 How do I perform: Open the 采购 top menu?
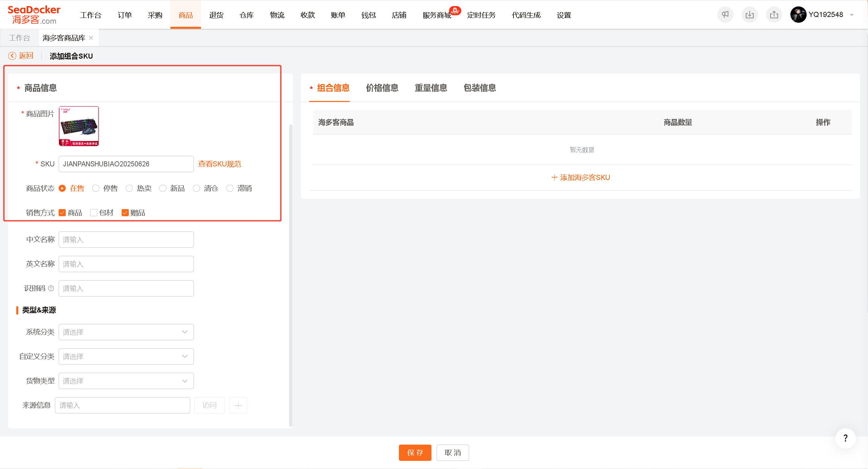[155, 15]
